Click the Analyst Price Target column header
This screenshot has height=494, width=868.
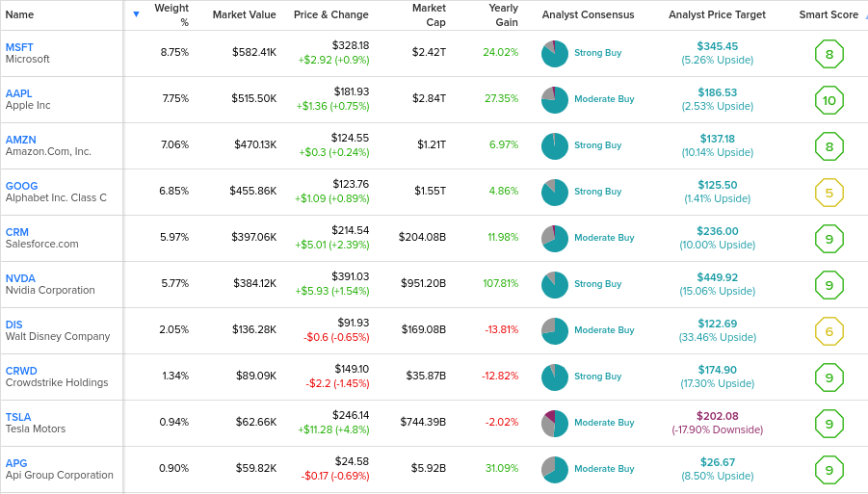click(x=717, y=15)
